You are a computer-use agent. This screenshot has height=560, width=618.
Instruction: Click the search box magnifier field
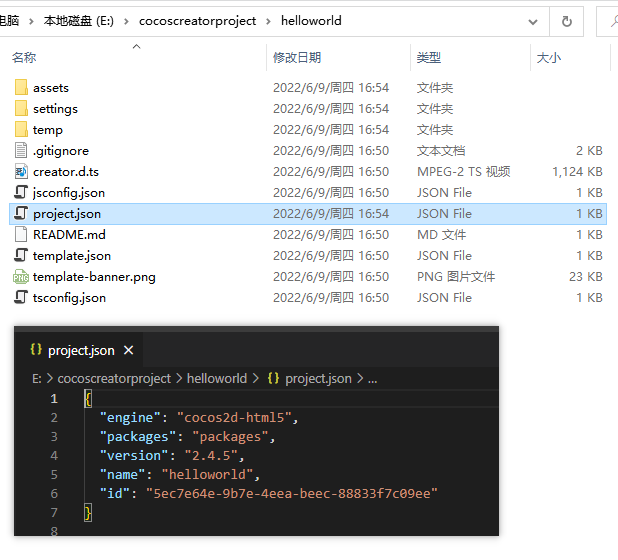607,21
